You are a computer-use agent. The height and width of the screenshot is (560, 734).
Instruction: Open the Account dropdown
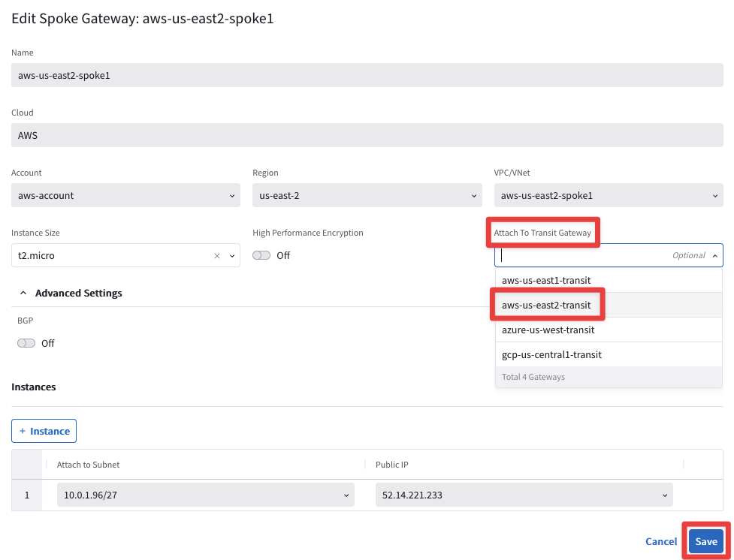pyautogui.click(x=125, y=196)
